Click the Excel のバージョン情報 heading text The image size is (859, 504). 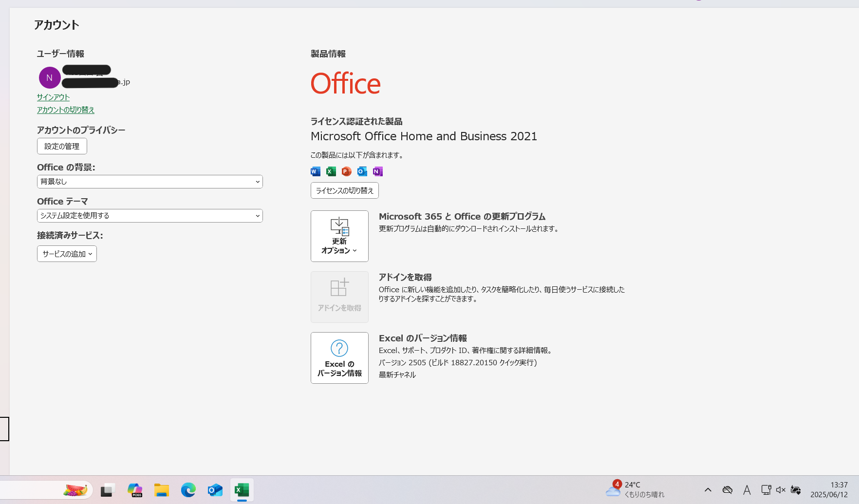tap(423, 338)
